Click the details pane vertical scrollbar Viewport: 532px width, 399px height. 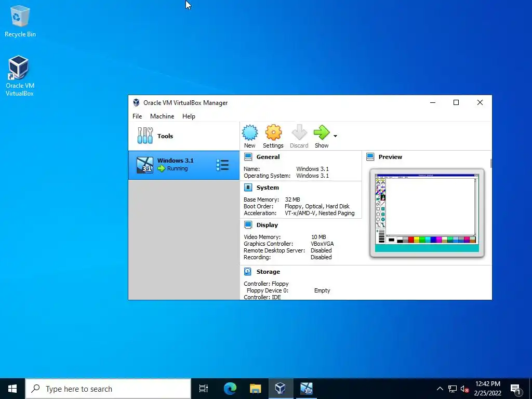coord(490,164)
